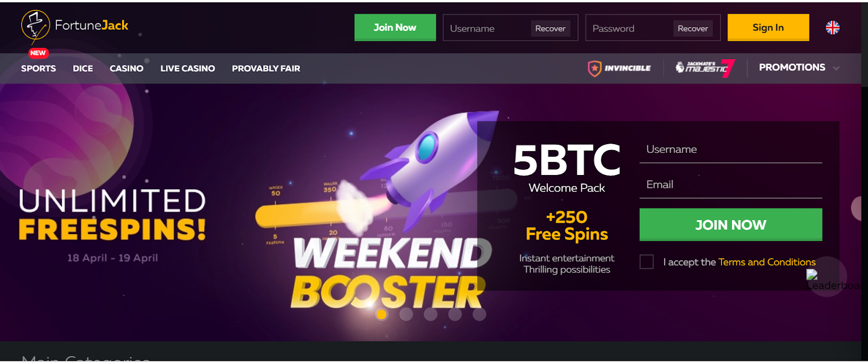Open the Promotions menu
This screenshot has height=363, width=868.
(x=792, y=67)
